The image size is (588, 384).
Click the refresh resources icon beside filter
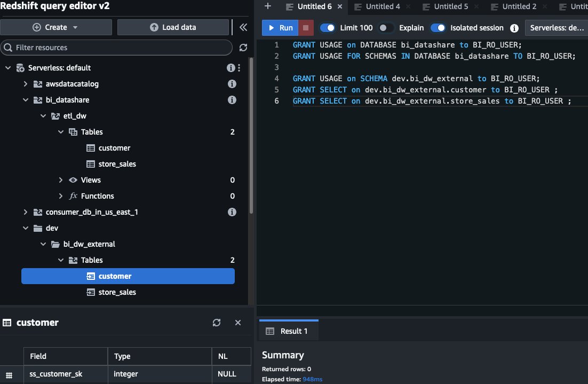click(x=243, y=48)
